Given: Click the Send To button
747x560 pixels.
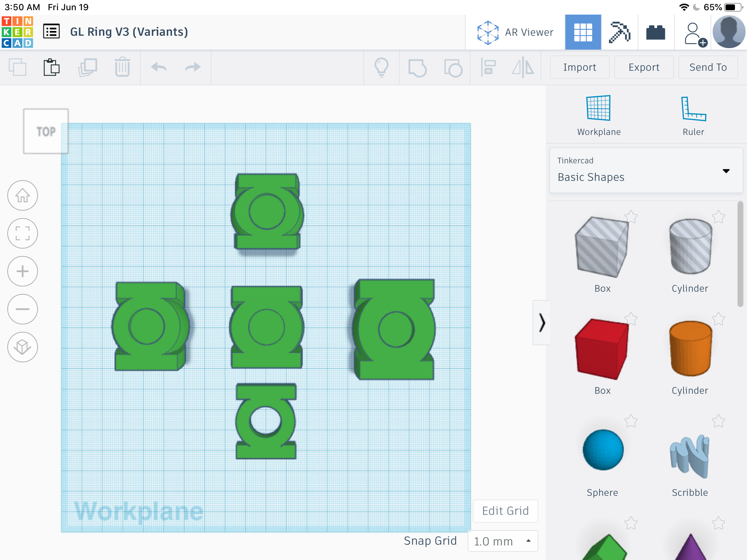Looking at the screenshot, I should (708, 67).
